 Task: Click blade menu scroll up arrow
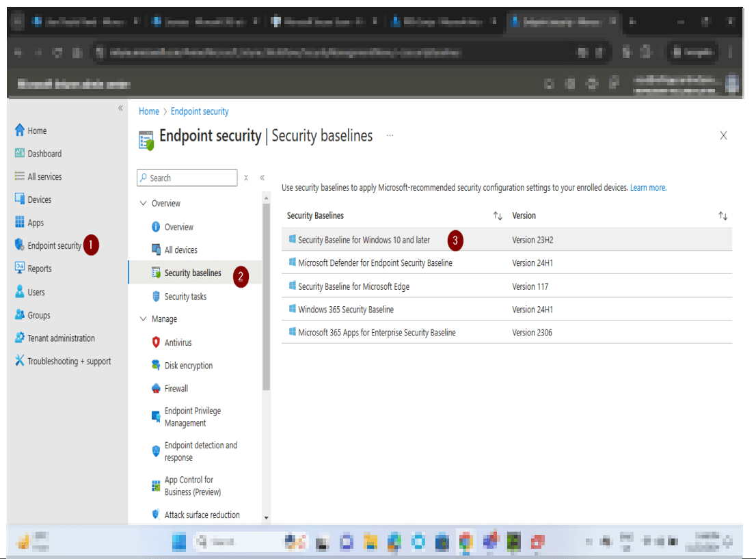(266, 197)
